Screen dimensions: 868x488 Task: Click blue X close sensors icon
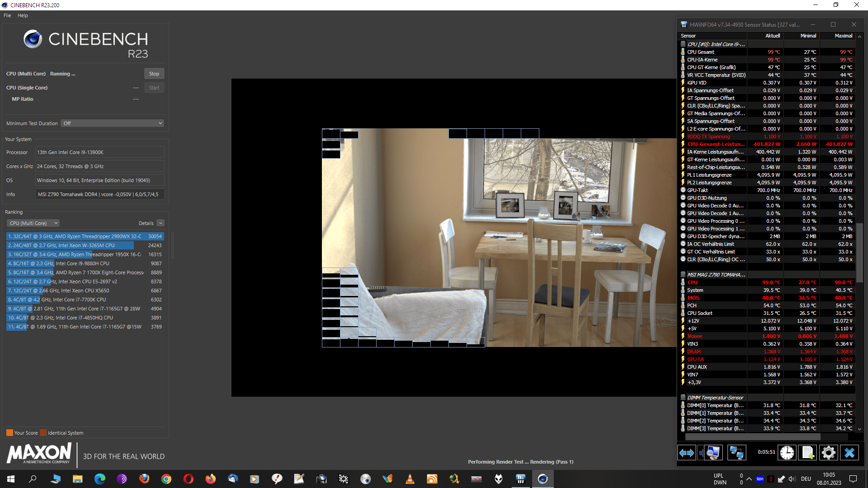(849, 452)
